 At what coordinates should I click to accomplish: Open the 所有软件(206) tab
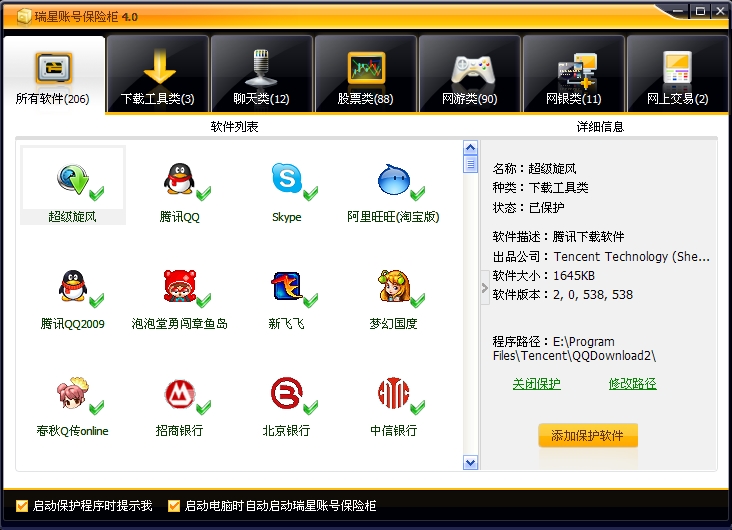click(53, 75)
